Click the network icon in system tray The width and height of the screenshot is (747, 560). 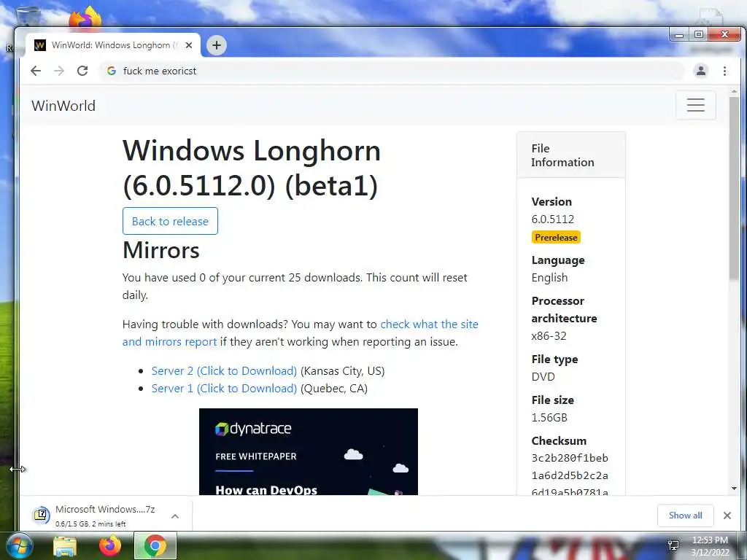click(x=673, y=545)
